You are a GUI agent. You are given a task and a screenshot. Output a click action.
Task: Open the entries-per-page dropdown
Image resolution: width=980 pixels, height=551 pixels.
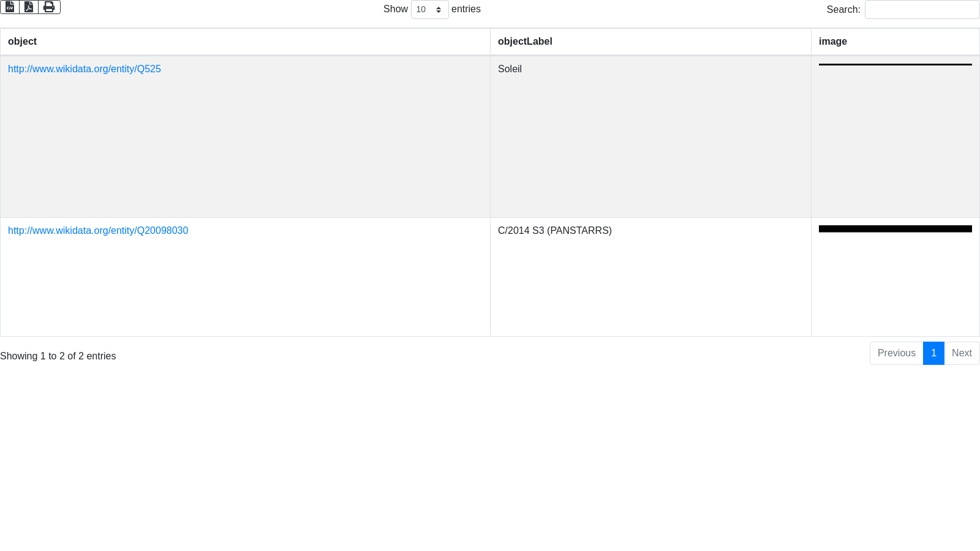429,10
